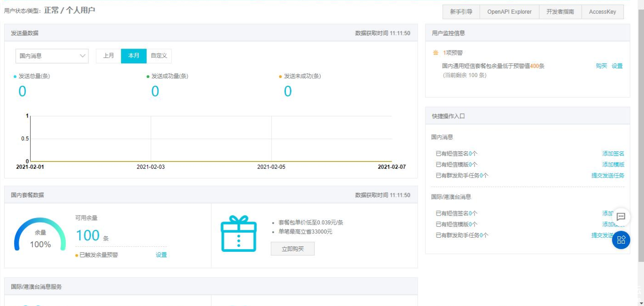Viewport: 644px width, 306px height.
Task: Click the 余量 100% gauge chart
Action: pos(40,235)
